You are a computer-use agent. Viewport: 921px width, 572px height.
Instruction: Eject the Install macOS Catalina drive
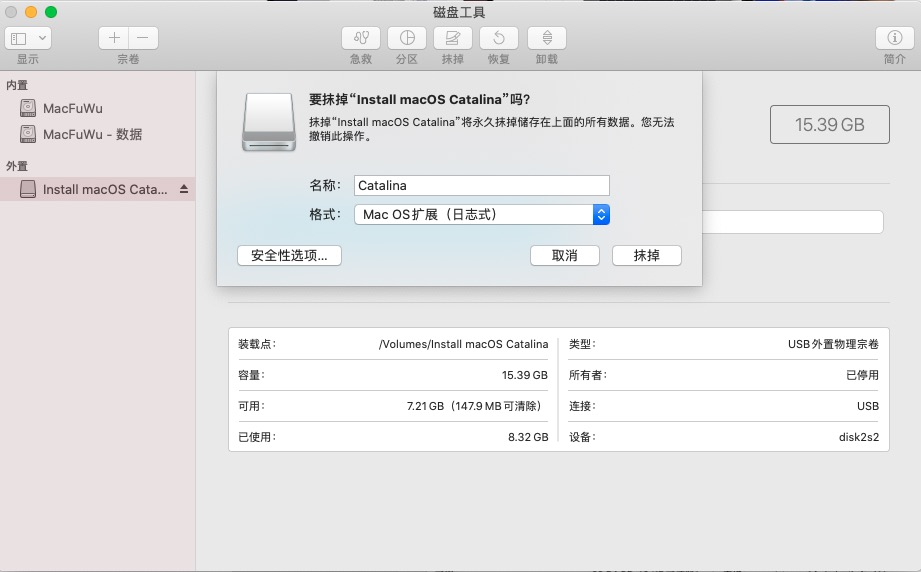coord(184,189)
